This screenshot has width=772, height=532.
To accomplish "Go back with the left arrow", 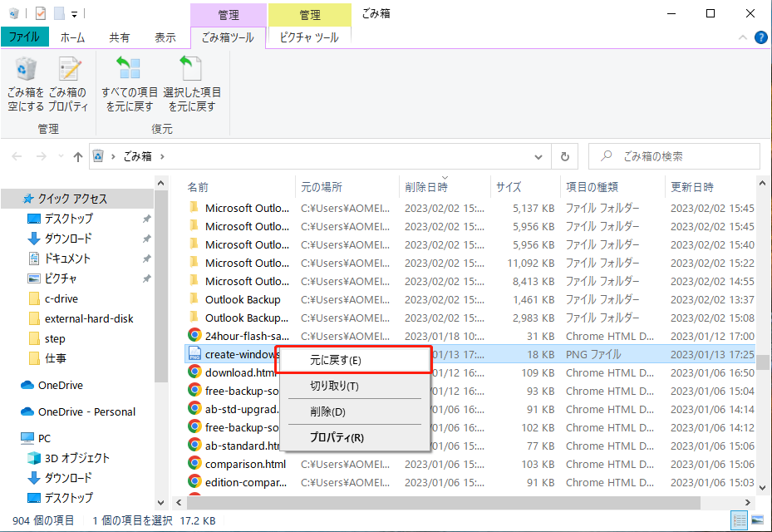I will tap(17, 156).
